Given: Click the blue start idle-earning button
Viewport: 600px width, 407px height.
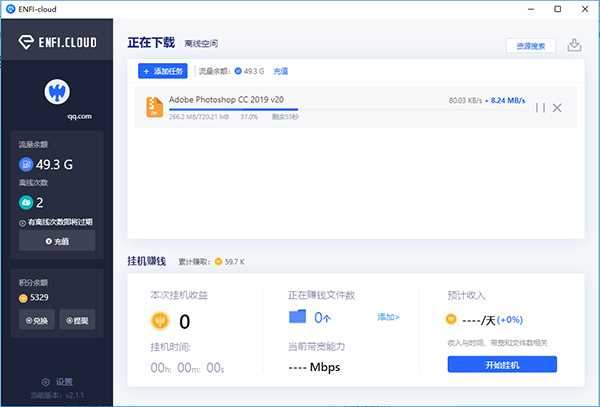Looking at the screenshot, I should point(502,365).
